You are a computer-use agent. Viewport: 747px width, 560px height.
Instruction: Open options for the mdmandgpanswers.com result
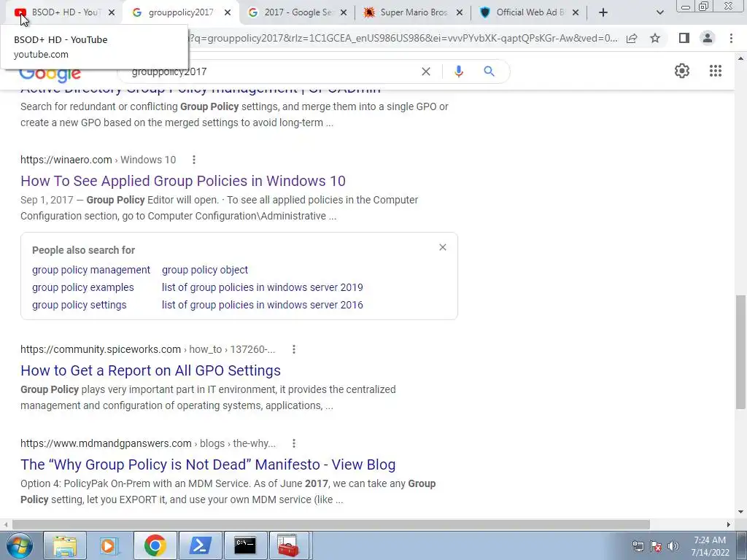(294, 443)
